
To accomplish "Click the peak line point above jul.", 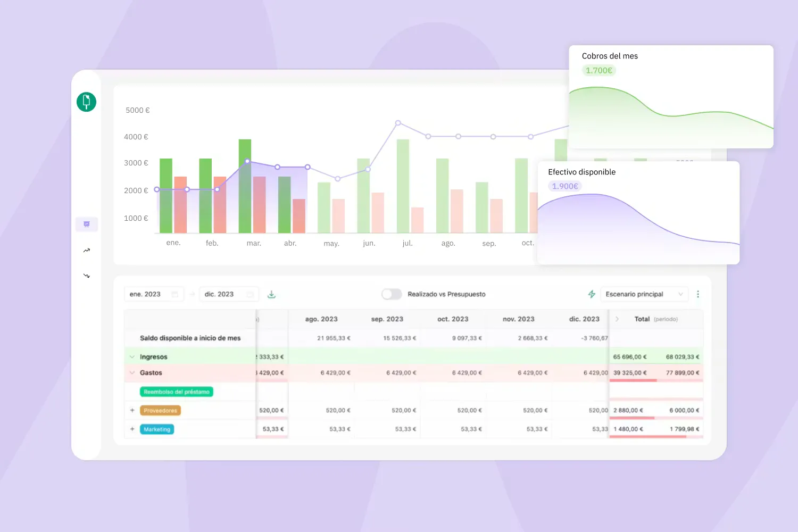I will [398, 123].
